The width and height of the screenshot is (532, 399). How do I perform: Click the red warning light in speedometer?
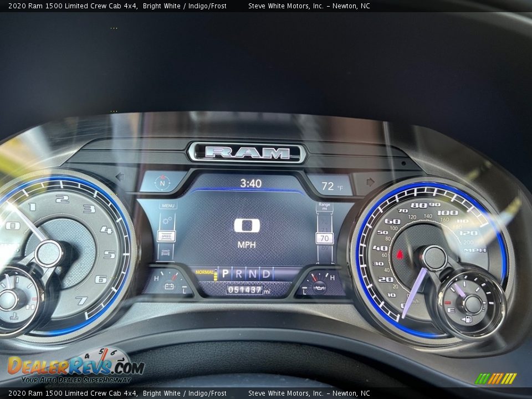(400, 254)
